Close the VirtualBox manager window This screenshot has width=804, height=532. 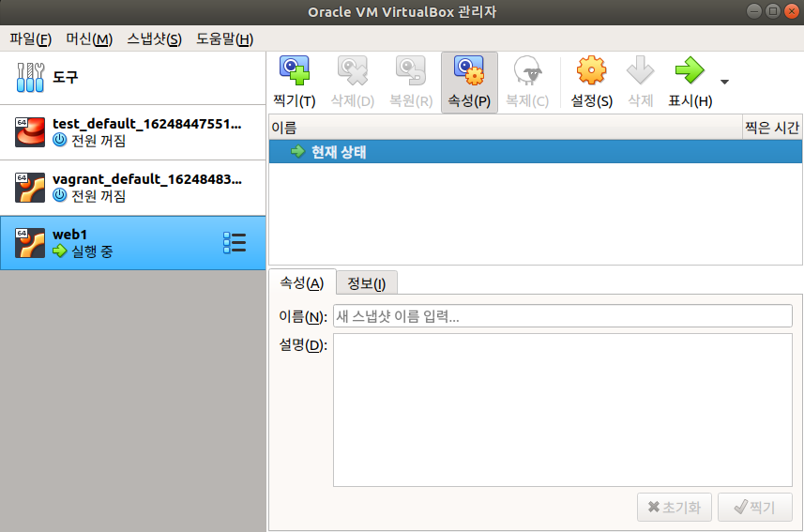[x=792, y=11]
